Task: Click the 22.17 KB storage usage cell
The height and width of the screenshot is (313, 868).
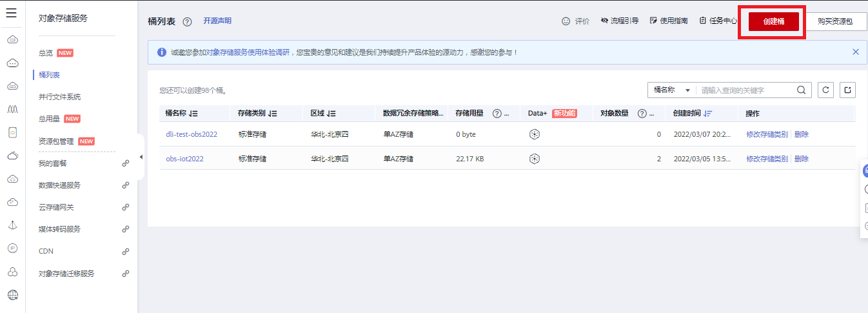Action: pos(469,159)
